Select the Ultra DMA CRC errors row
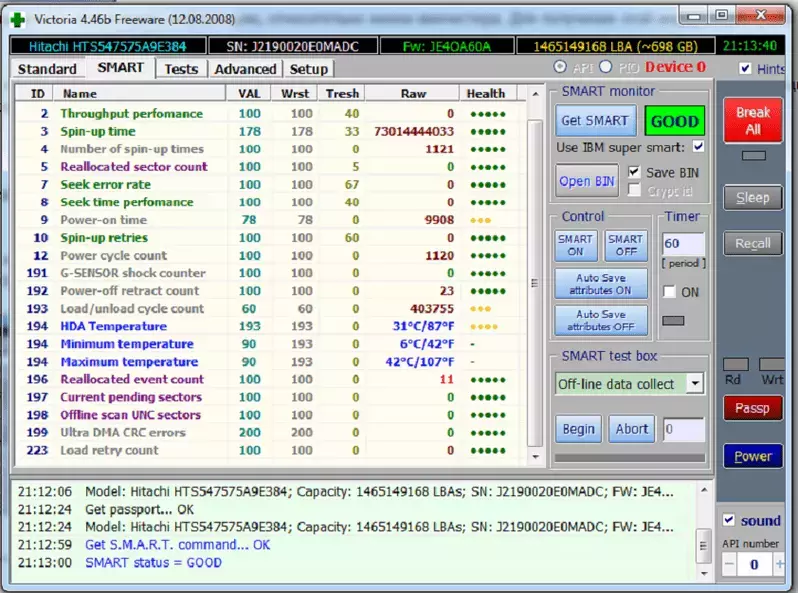Screen dimensions: 798x593 point(271,433)
